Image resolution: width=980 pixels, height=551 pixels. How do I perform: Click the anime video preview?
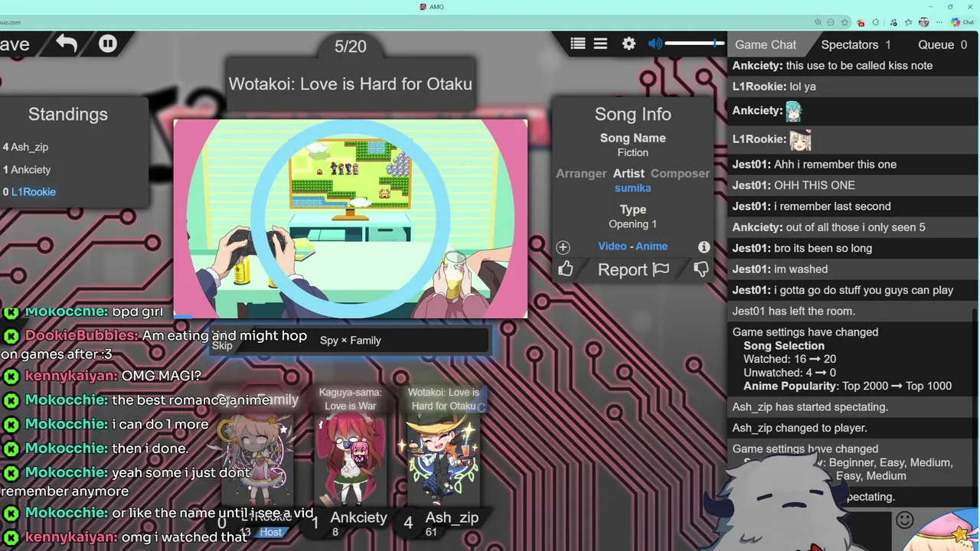(351, 218)
